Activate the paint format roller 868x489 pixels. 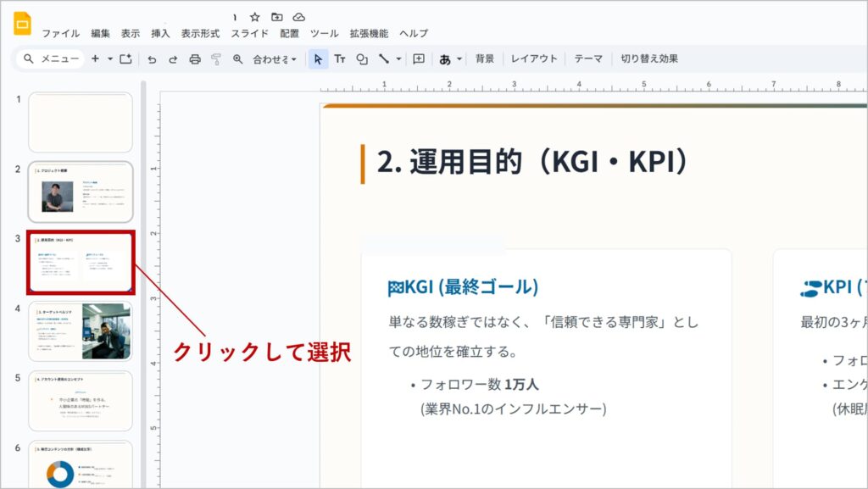coord(216,59)
